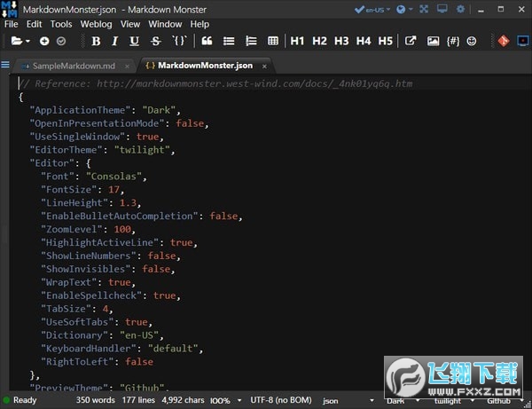
Task: Toggle the preview browser window
Action: tap(523, 41)
